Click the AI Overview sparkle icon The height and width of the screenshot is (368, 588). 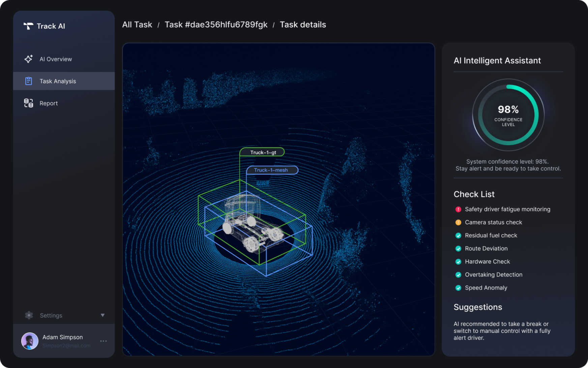coord(29,59)
